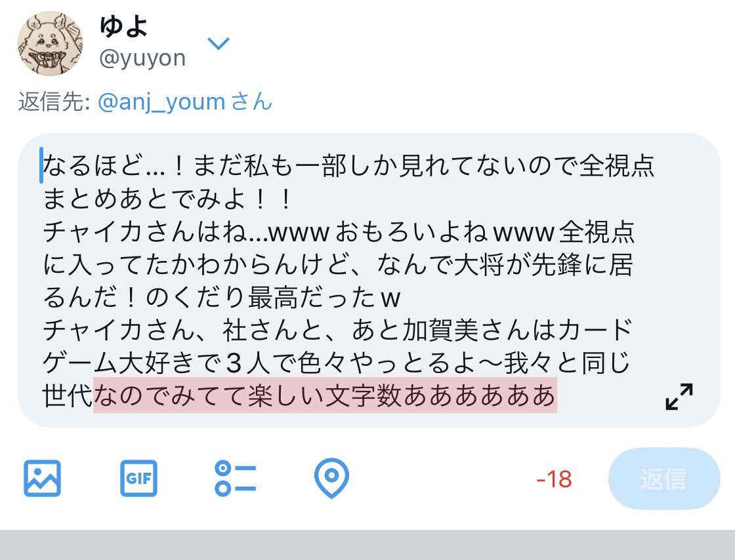Create a poll with the poll icon
Image resolution: width=735 pixels, height=560 pixels.
[236, 478]
